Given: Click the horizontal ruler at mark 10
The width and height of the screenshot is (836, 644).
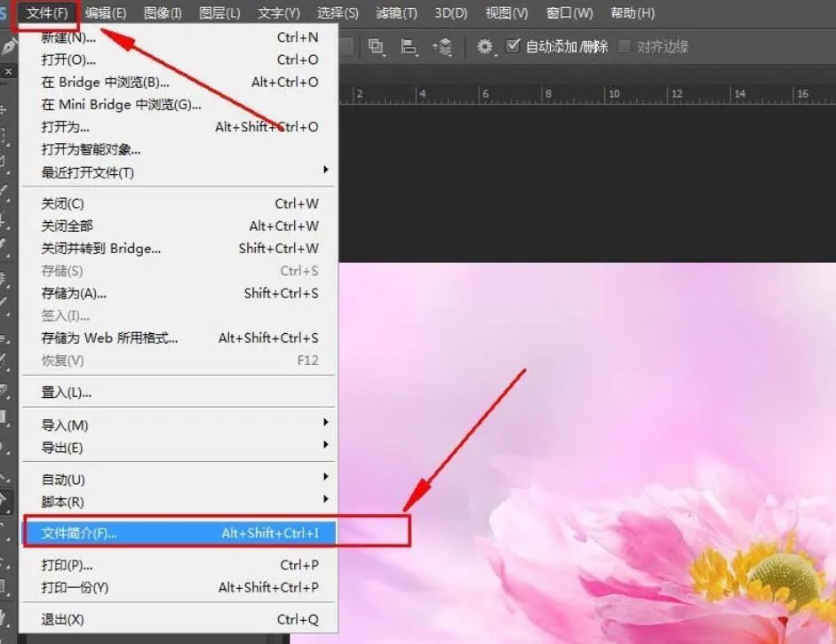Looking at the screenshot, I should pos(613,94).
